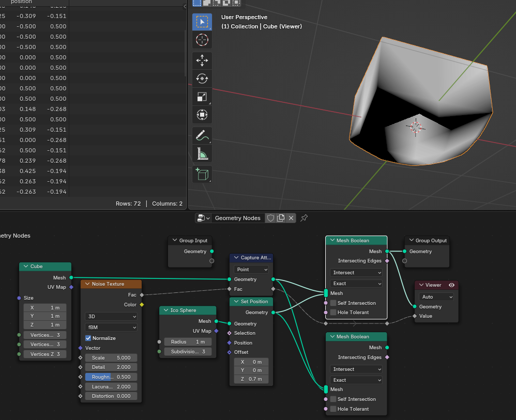The height and width of the screenshot is (420, 516).
Task: Collapse the Viewer node
Action: (x=421, y=285)
